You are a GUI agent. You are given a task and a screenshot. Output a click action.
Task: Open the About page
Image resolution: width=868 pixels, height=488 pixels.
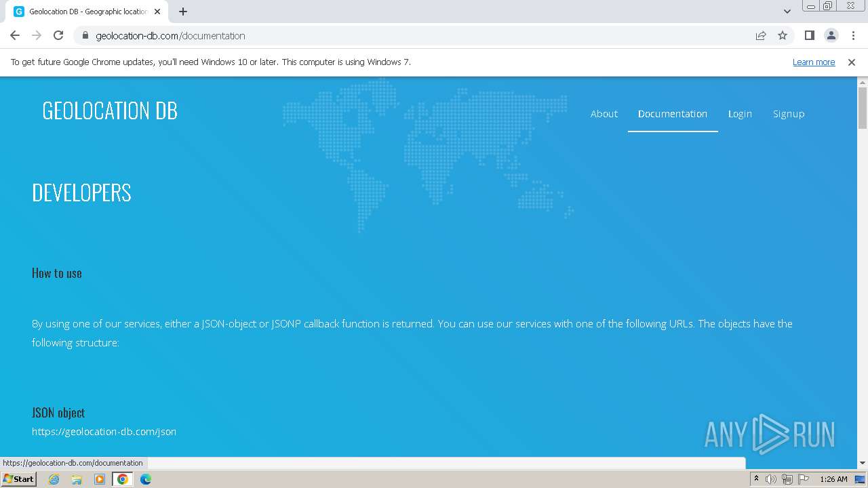(604, 114)
